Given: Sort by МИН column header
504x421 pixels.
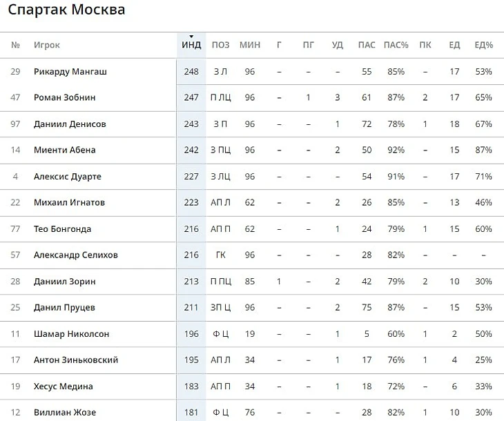Looking at the screenshot, I should [x=250, y=45].
